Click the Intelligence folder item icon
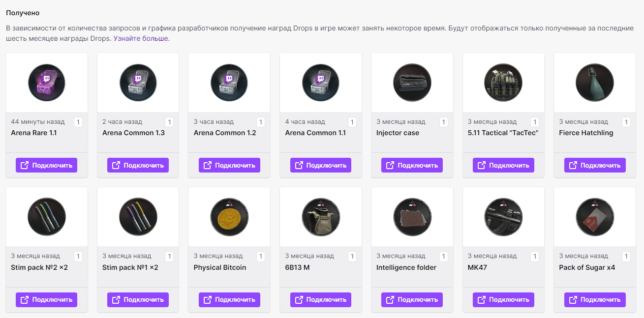 tap(412, 217)
